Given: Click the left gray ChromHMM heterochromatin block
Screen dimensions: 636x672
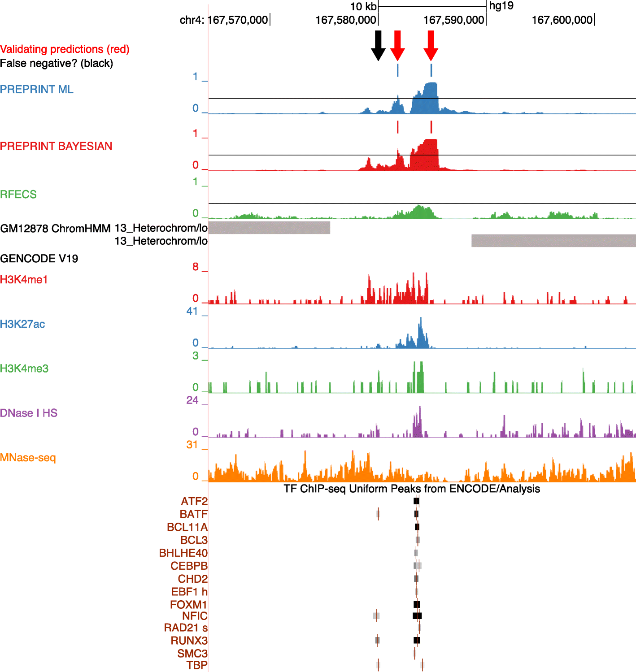Looking at the screenshot, I should [x=269, y=228].
